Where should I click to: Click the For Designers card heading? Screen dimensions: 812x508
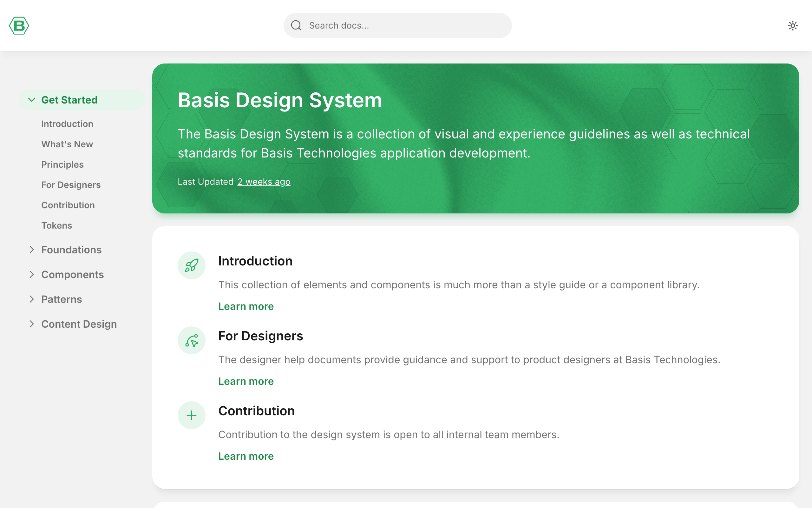[261, 336]
